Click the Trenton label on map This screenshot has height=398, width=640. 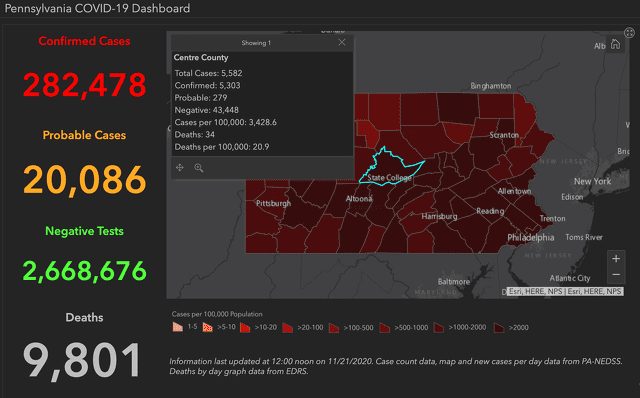553,218
